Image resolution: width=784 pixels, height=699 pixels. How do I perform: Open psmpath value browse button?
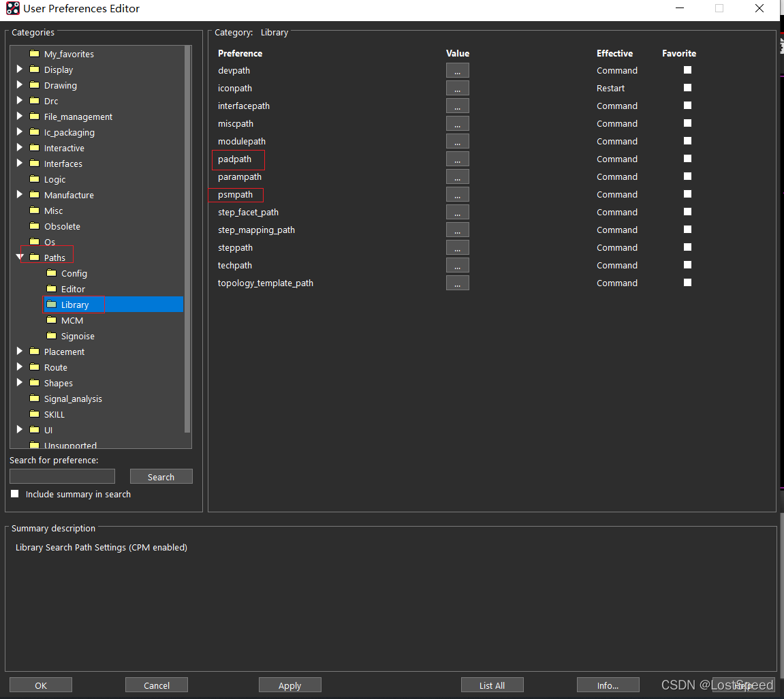(x=457, y=195)
